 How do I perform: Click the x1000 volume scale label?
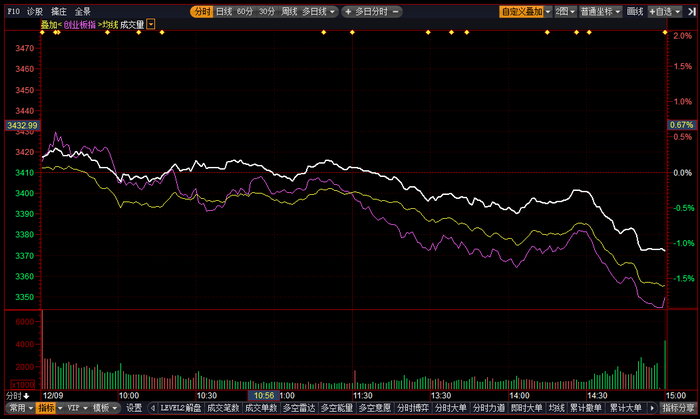pyautogui.click(x=23, y=384)
